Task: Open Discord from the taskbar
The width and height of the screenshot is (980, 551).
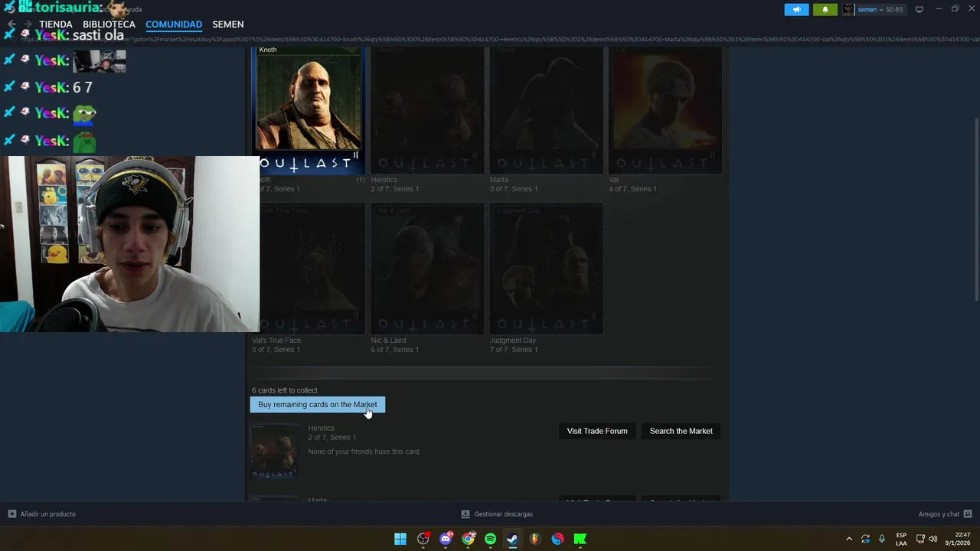Action: [446, 539]
